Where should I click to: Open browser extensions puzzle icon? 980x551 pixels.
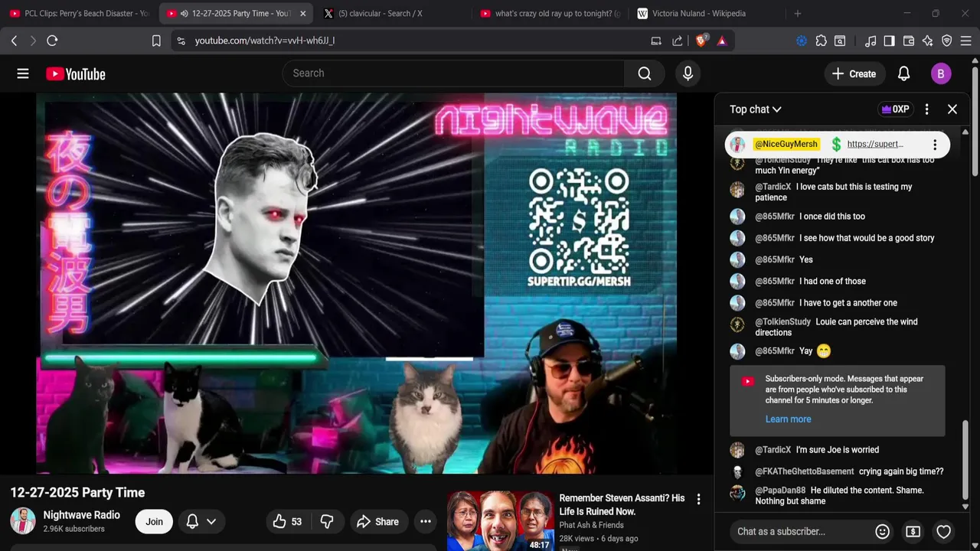pos(821,41)
